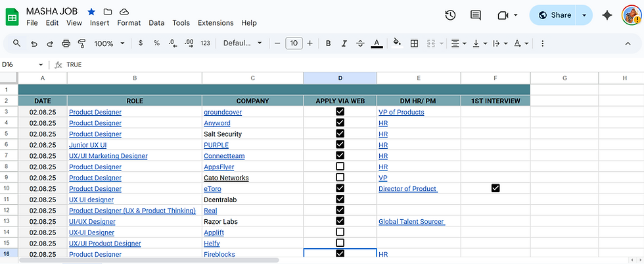Redo the last action
This screenshot has height=264, width=644.
tap(50, 43)
